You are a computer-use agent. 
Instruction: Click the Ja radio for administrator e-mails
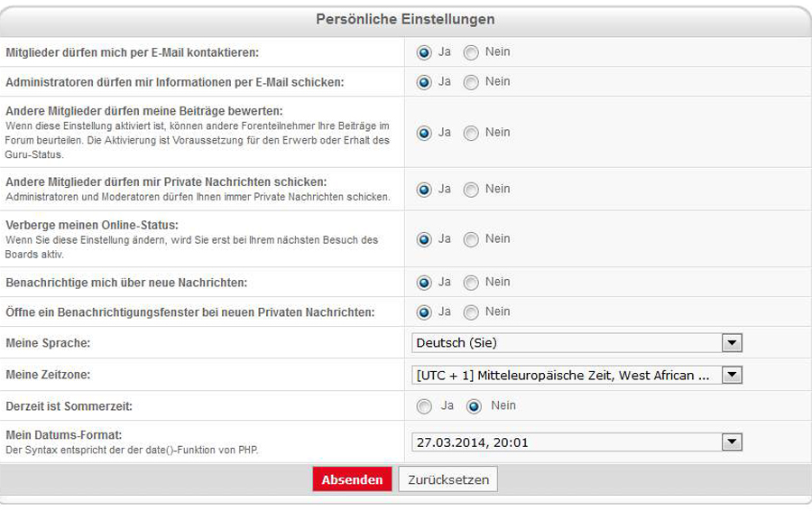pyautogui.click(x=424, y=82)
